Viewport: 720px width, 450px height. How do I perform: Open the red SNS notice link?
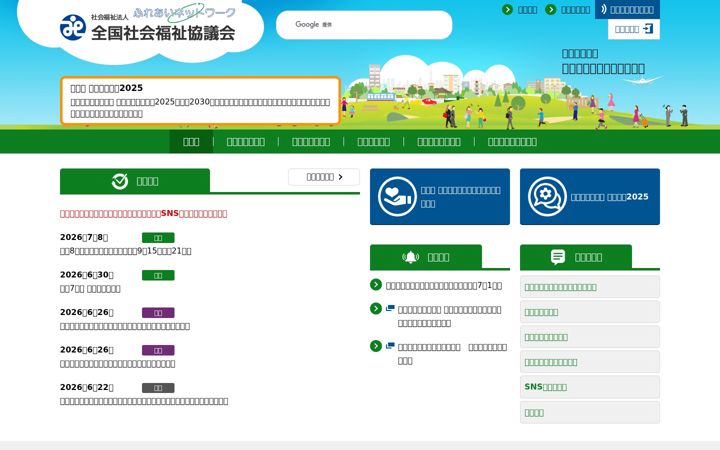click(x=143, y=214)
